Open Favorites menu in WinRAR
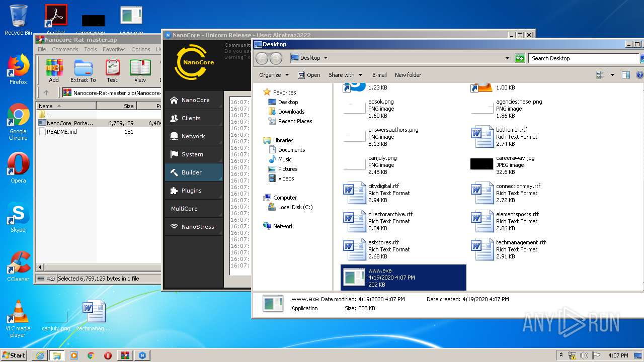 click(114, 49)
